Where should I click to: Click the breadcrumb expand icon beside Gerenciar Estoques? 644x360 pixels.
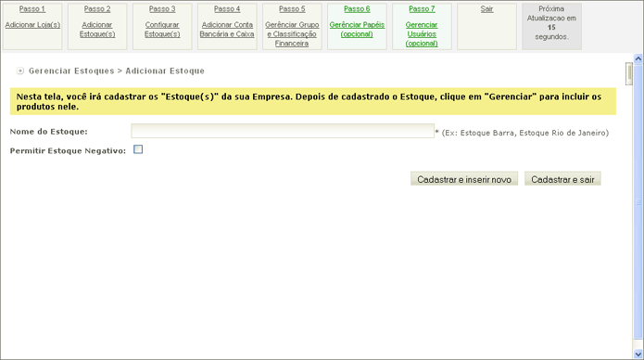point(20,71)
